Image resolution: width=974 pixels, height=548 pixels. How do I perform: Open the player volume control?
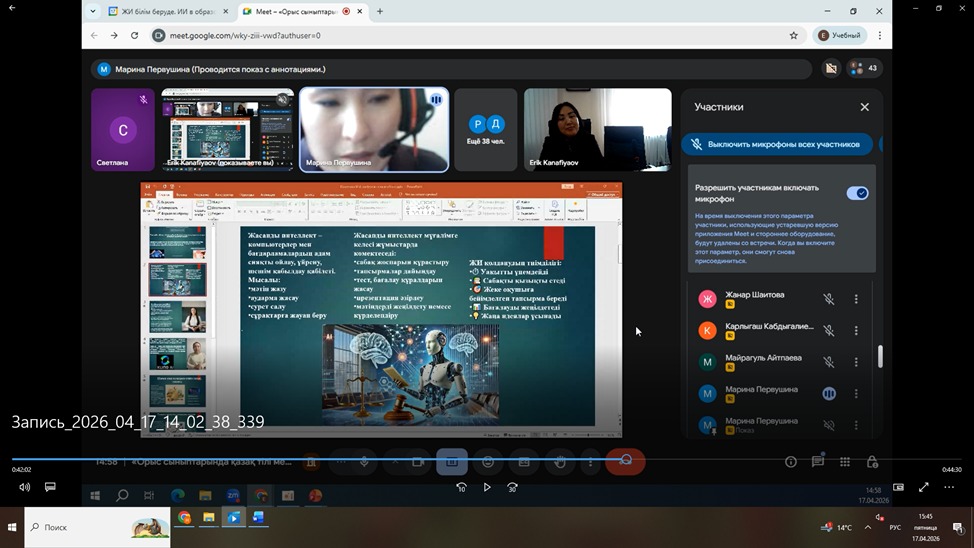24,487
